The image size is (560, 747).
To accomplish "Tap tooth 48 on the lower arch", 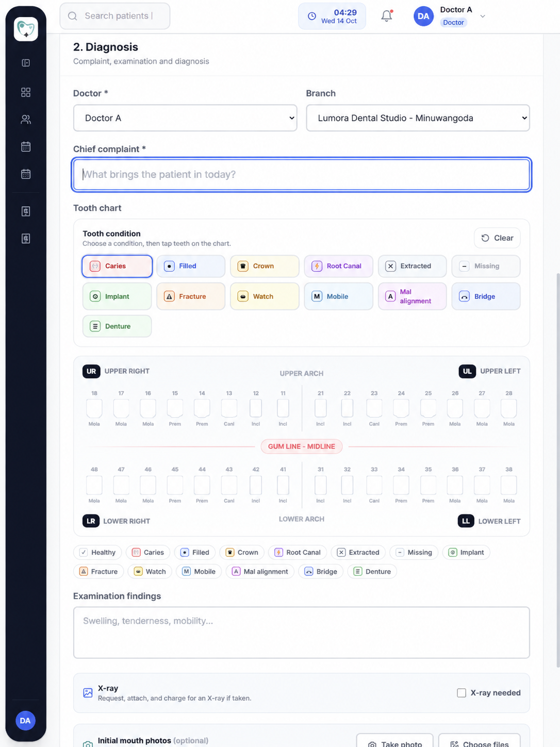I will 94,485.
